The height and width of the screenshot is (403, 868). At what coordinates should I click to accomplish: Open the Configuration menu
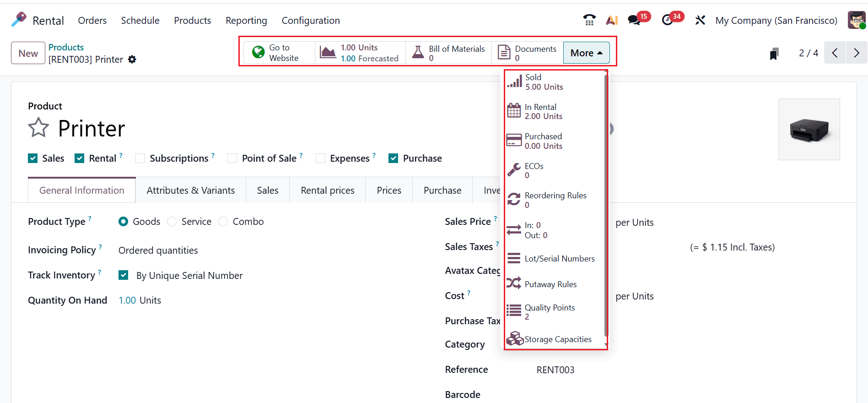click(311, 21)
